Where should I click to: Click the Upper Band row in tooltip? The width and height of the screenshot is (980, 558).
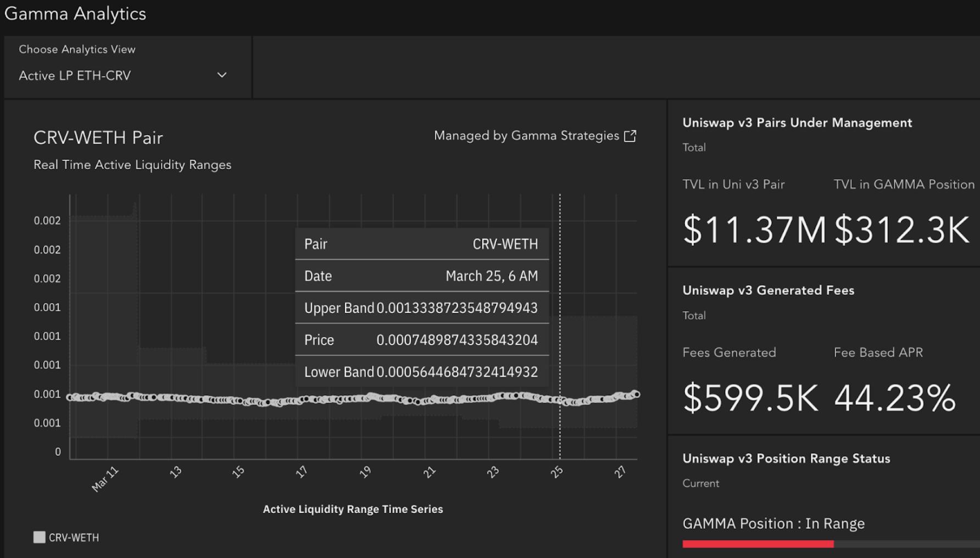421,308
